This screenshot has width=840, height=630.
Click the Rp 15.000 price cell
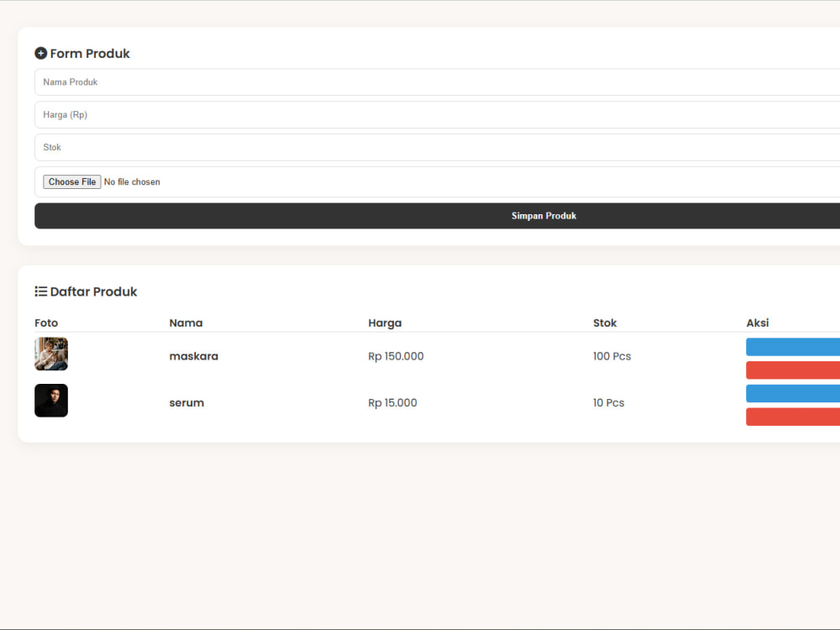pyautogui.click(x=392, y=403)
